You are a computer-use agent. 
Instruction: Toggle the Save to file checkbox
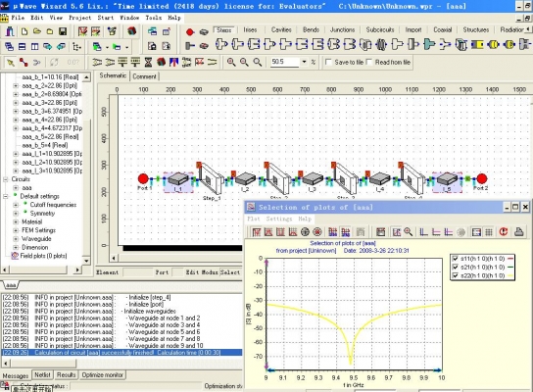[328, 62]
